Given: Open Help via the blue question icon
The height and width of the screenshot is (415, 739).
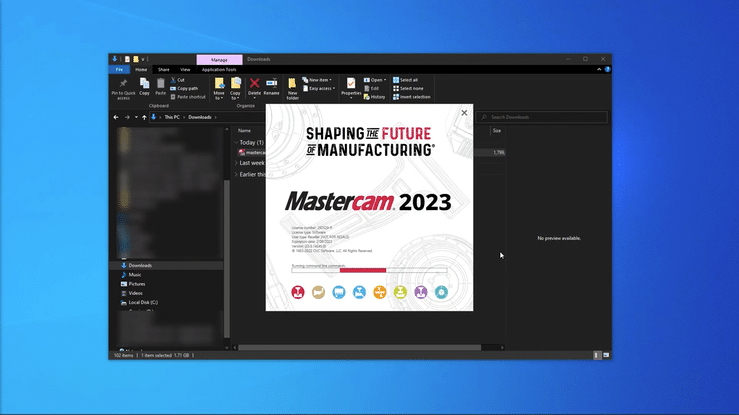Looking at the screenshot, I should tap(608, 70).
